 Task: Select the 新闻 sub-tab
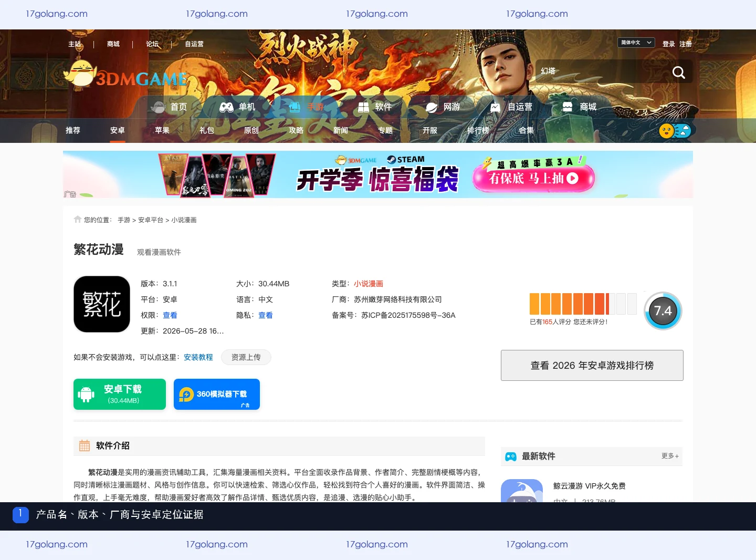(341, 130)
